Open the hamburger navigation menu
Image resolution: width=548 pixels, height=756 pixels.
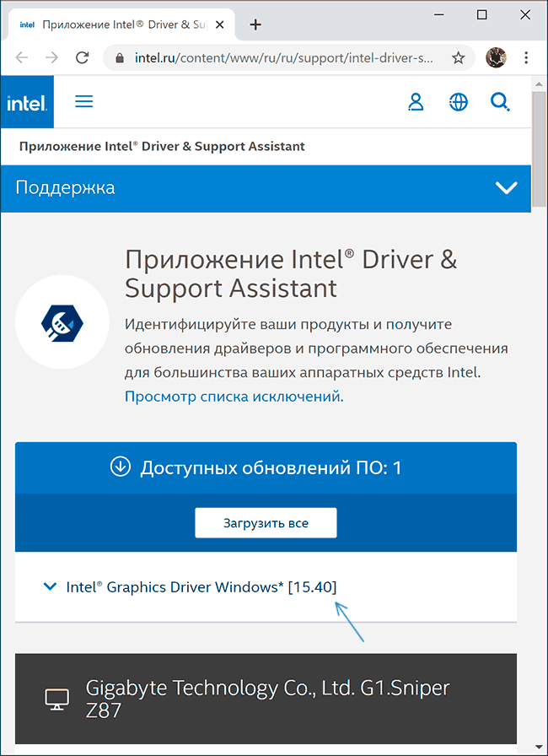tap(83, 101)
